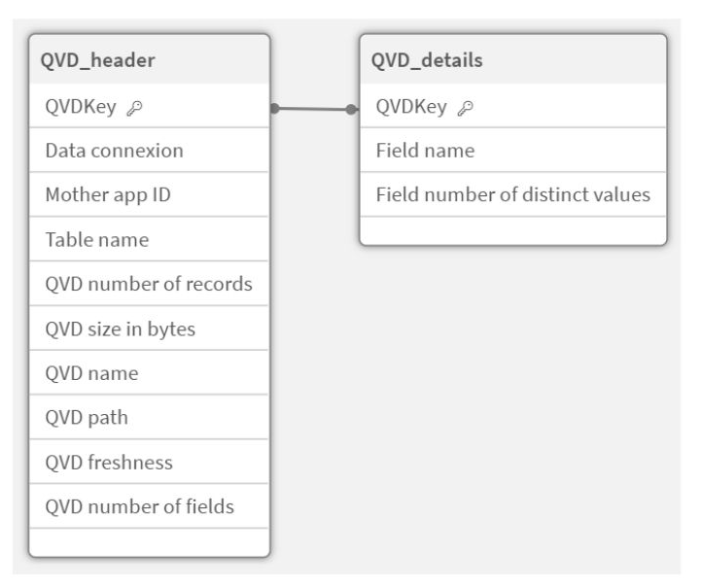Click QVD number of fields row

coord(139,506)
